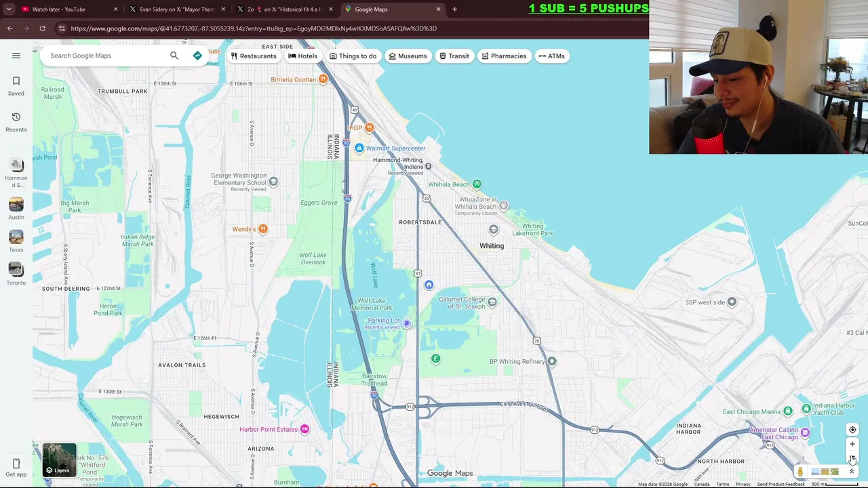The width and height of the screenshot is (868, 488).
Task: Activate the Street View pegman
Action: click(x=800, y=472)
